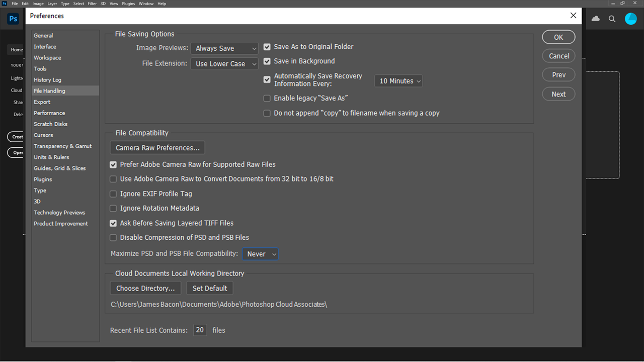Open the Help menu
644x362 pixels.
tap(162, 4)
